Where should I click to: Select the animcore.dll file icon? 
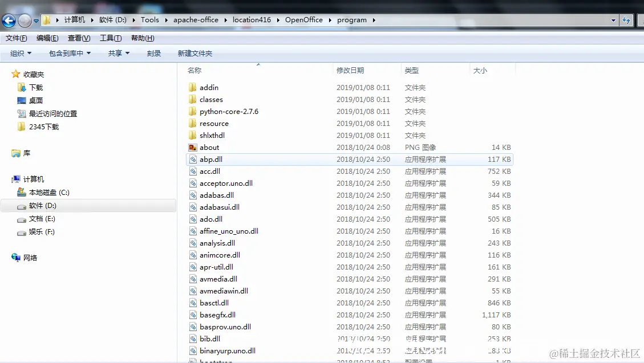coord(193,255)
